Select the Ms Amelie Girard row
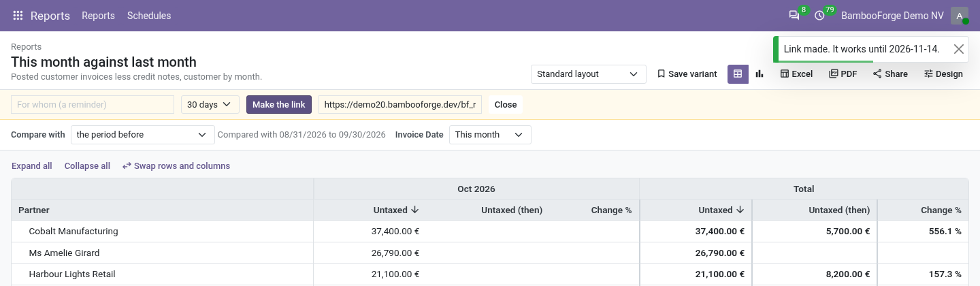This screenshot has width=980, height=286. click(x=490, y=253)
